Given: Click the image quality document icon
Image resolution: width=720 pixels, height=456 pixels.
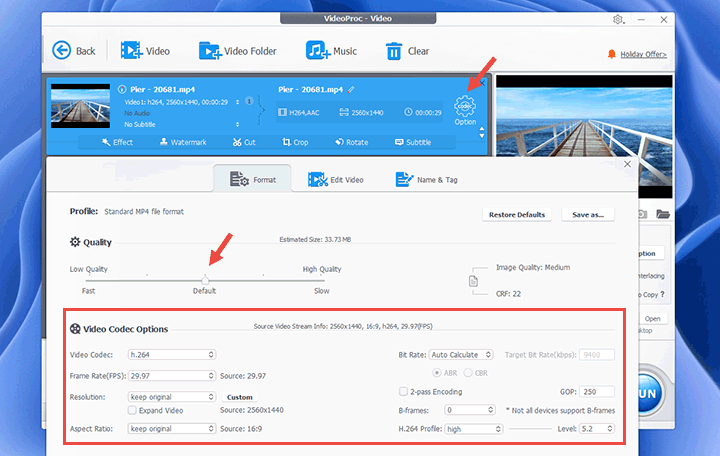Looking at the screenshot, I should pyautogui.click(x=473, y=281).
